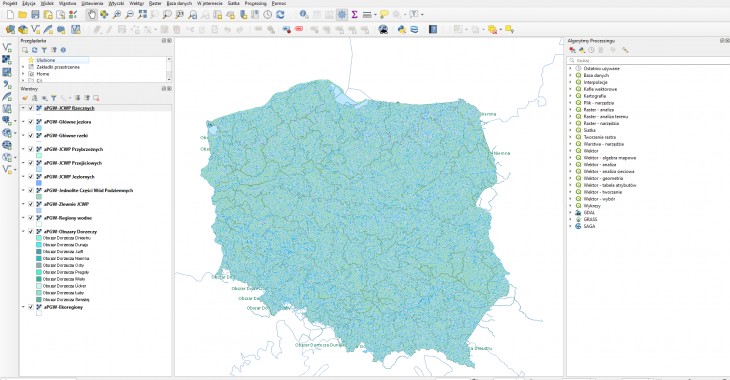
Task: Expand Zakładki przestrzenne in Browser panel
Action: [23, 67]
